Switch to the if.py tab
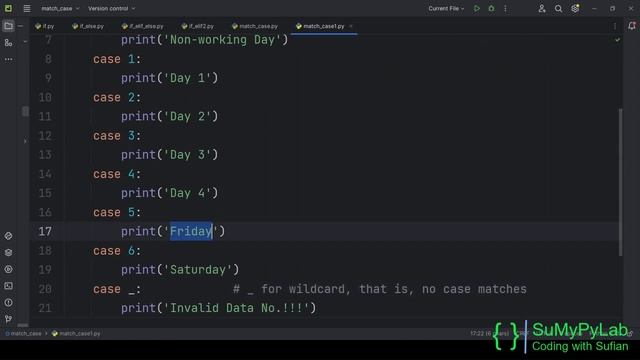This screenshot has width=640, height=360. pyautogui.click(x=44, y=26)
